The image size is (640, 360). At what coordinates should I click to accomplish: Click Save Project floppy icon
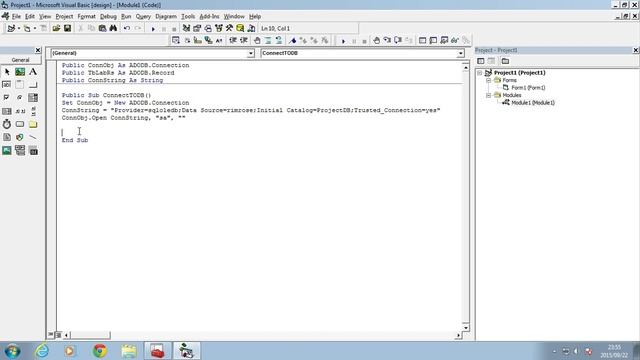click(67, 28)
